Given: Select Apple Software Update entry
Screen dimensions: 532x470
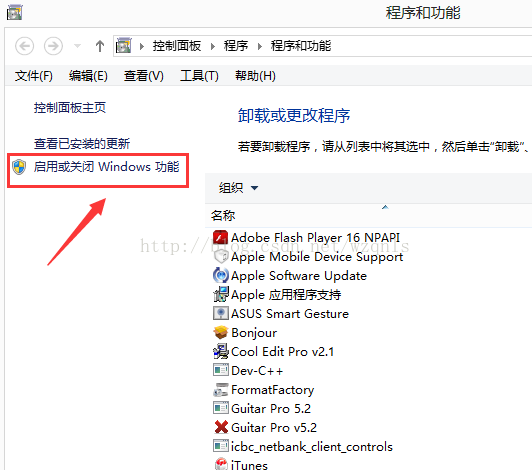Looking at the screenshot, I should tap(299, 276).
